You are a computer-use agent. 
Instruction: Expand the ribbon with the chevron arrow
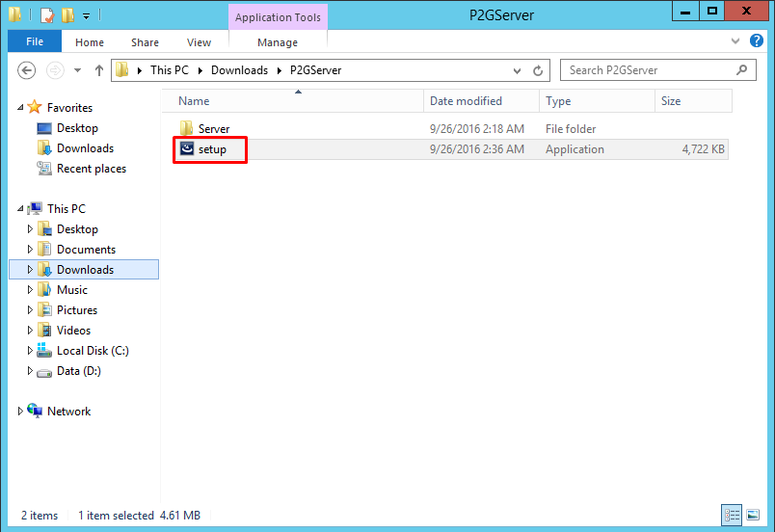click(x=735, y=41)
